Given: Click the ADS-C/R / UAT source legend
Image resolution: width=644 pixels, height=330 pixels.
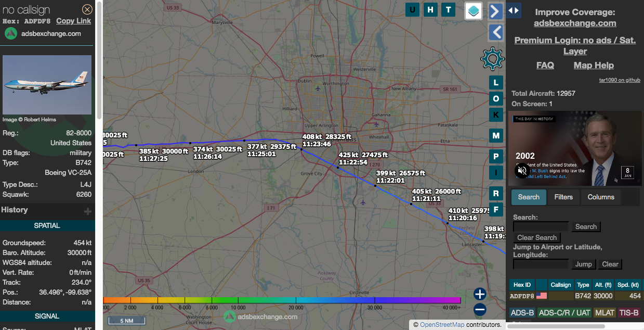Looking at the screenshot, I should [x=564, y=313].
